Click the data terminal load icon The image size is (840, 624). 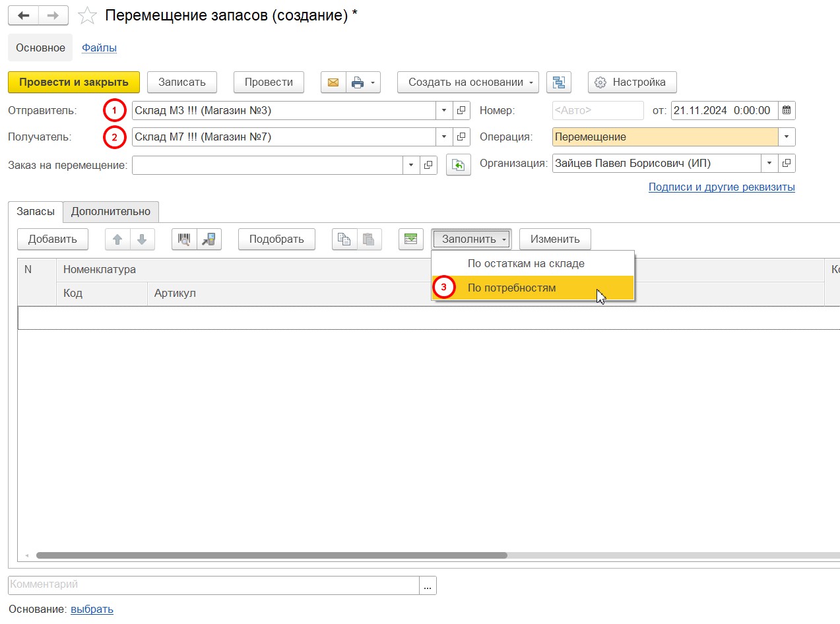click(209, 239)
